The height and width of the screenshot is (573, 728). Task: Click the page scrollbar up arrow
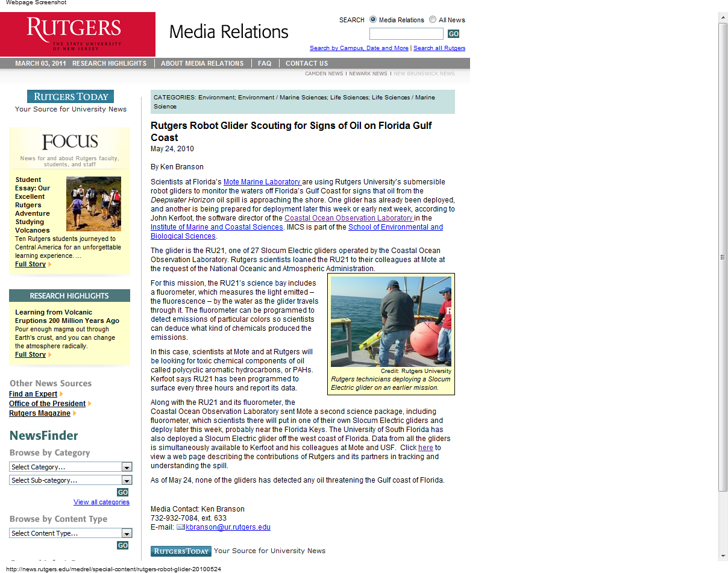click(723, 17)
